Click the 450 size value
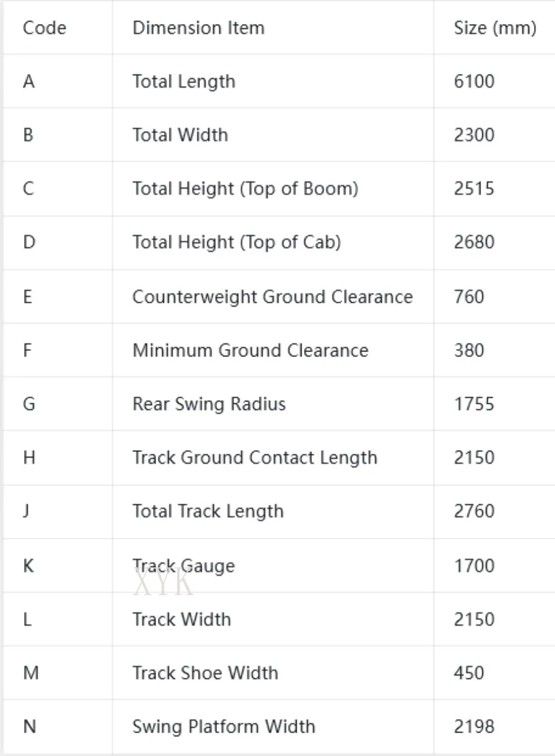 click(x=469, y=673)
